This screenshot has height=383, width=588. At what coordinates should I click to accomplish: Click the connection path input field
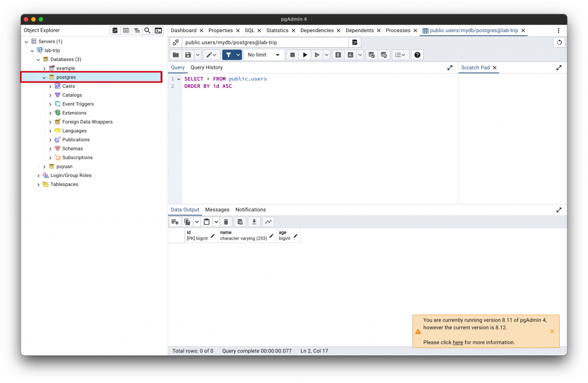[x=265, y=42]
